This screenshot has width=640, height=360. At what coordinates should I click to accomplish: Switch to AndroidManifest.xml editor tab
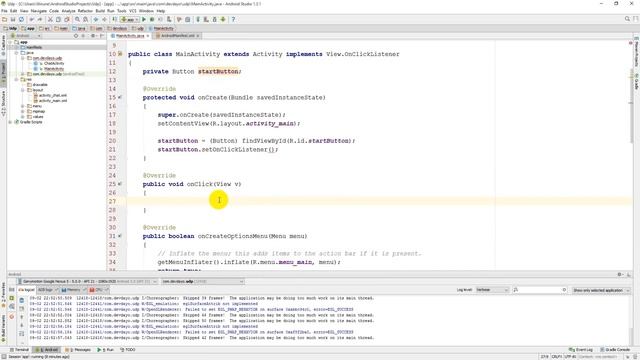point(177,36)
